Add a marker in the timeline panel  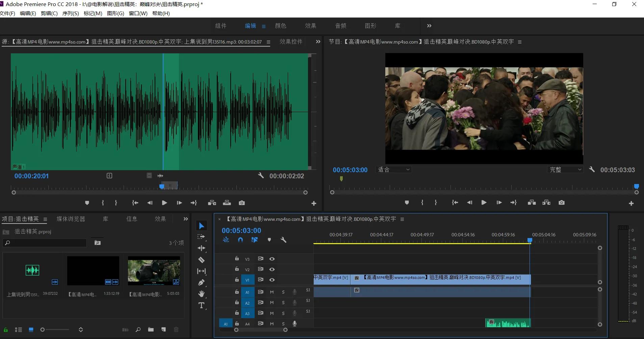tap(269, 240)
